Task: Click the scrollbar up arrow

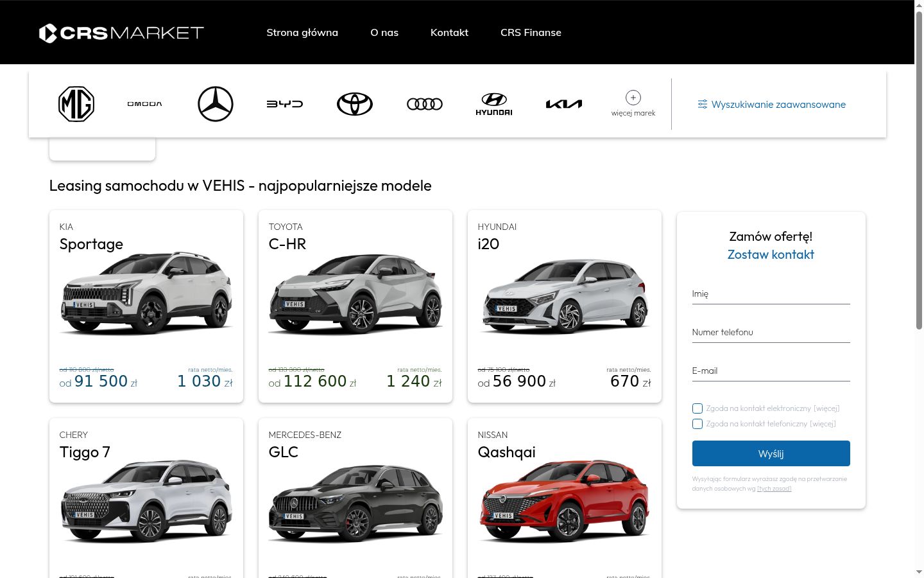Action: [x=919, y=5]
